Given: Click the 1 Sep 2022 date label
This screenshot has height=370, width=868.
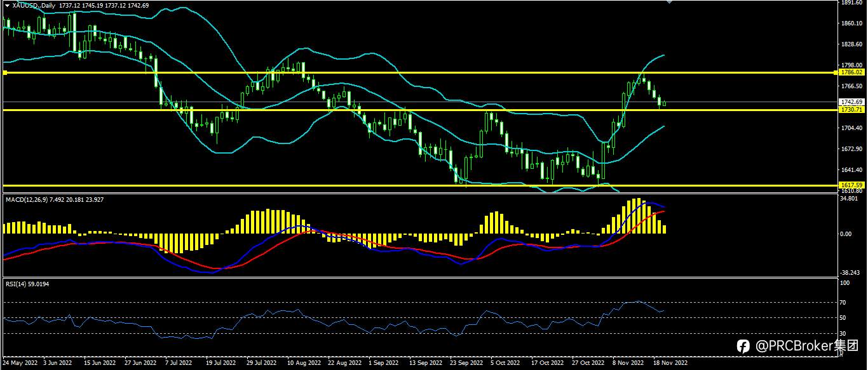Looking at the screenshot, I should coord(383,364).
